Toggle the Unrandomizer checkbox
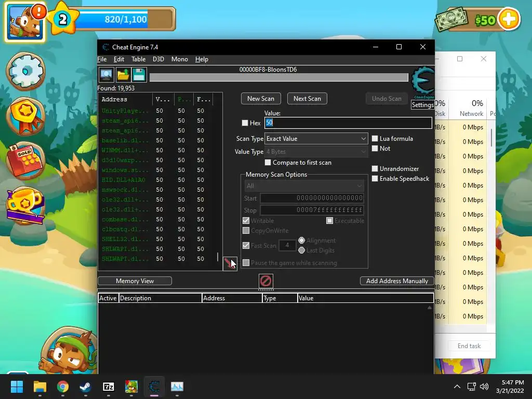The height and width of the screenshot is (399, 532). (x=375, y=169)
